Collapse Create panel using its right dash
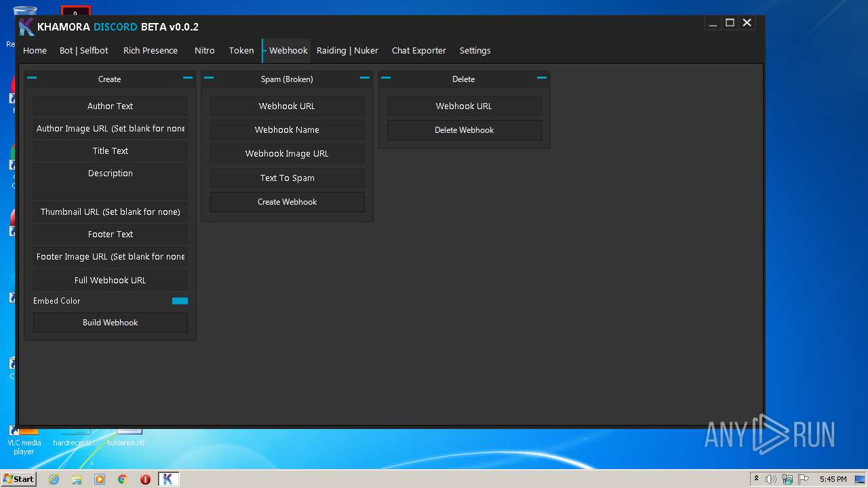The height and width of the screenshot is (488, 868). [x=188, y=78]
